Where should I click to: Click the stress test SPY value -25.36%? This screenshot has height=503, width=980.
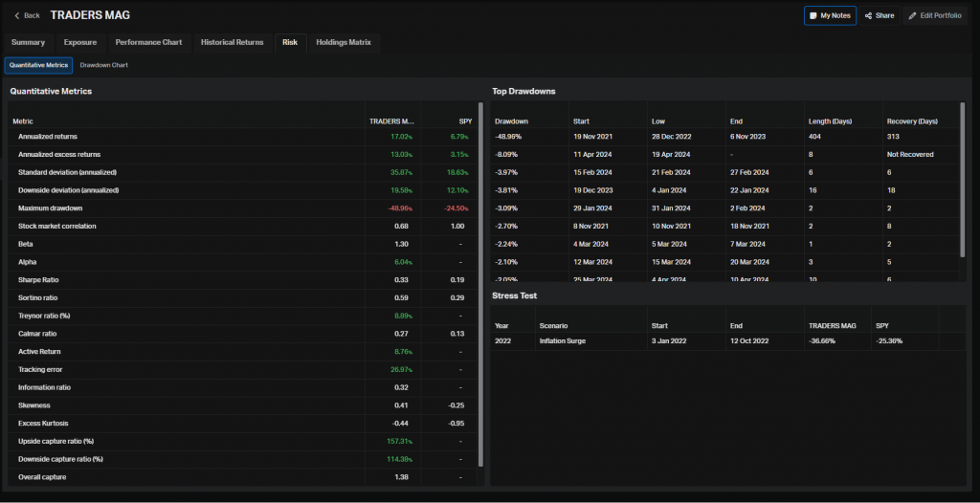click(x=889, y=341)
